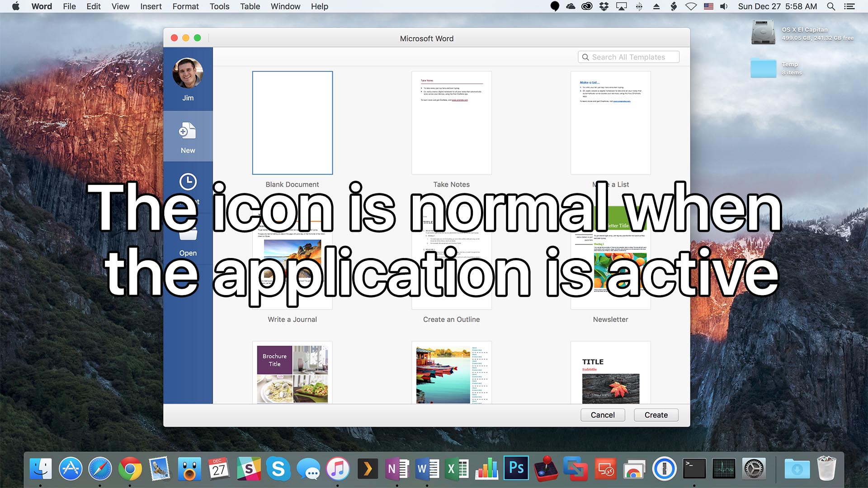Click the Create button

(656, 415)
